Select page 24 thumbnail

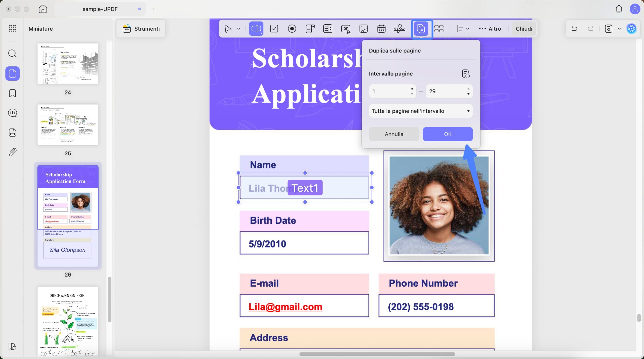point(68,64)
